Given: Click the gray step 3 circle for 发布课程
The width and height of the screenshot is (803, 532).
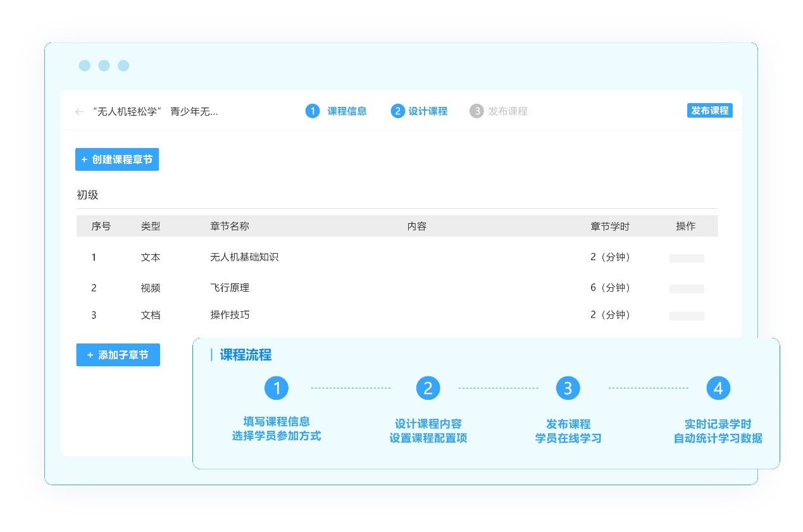Looking at the screenshot, I should pos(476,111).
